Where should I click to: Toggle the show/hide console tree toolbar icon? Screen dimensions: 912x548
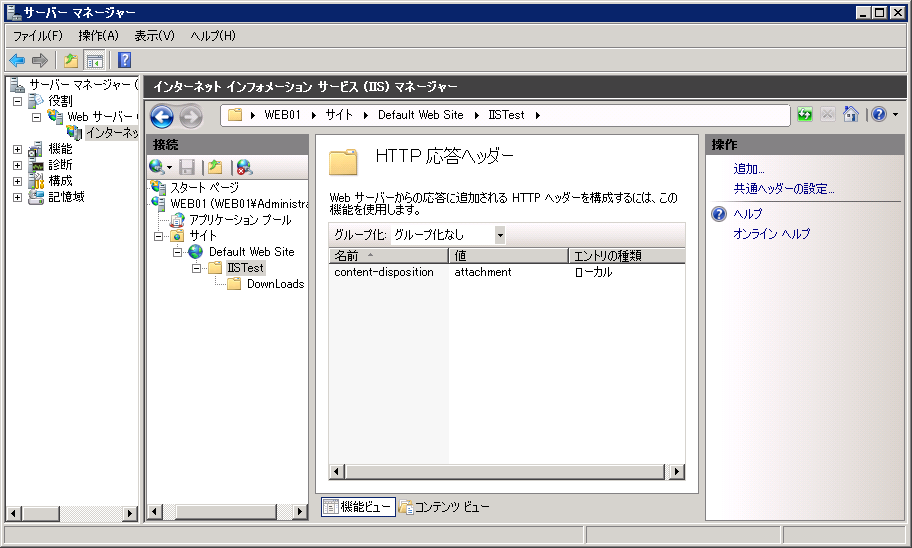coord(94,60)
